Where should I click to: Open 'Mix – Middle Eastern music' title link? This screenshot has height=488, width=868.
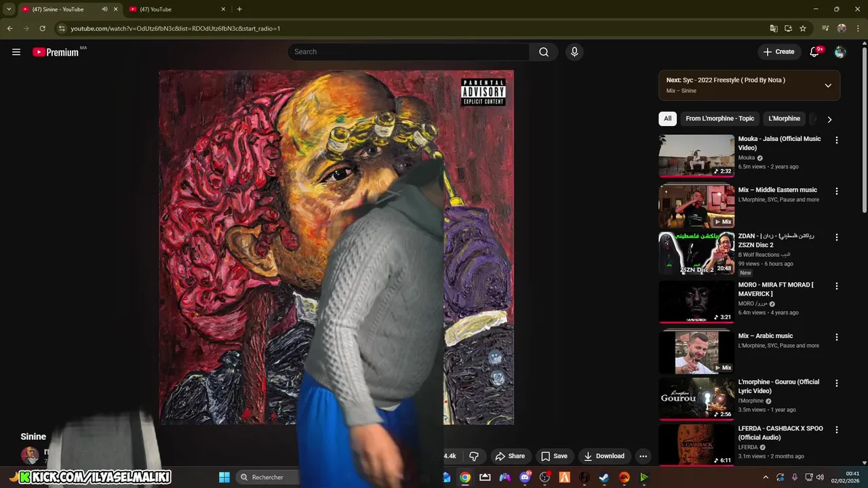(777, 190)
